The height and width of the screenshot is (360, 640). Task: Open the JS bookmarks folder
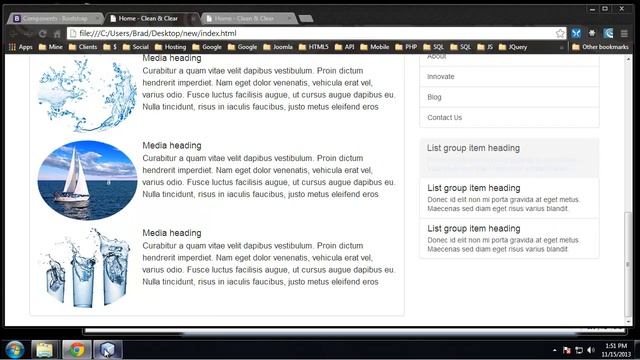click(x=485, y=47)
